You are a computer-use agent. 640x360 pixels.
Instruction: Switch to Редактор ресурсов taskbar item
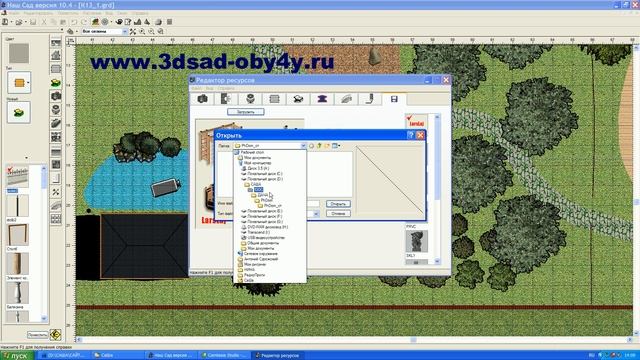click(x=278, y=356)
